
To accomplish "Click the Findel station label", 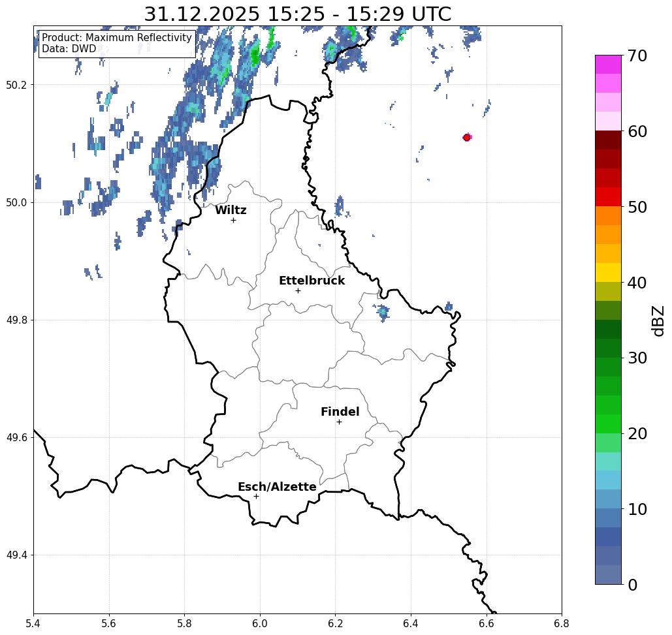I will pos(340,412).
